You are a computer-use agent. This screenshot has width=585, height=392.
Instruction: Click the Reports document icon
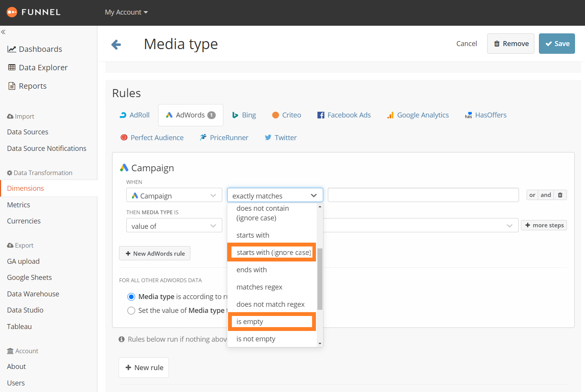[12, 86]
